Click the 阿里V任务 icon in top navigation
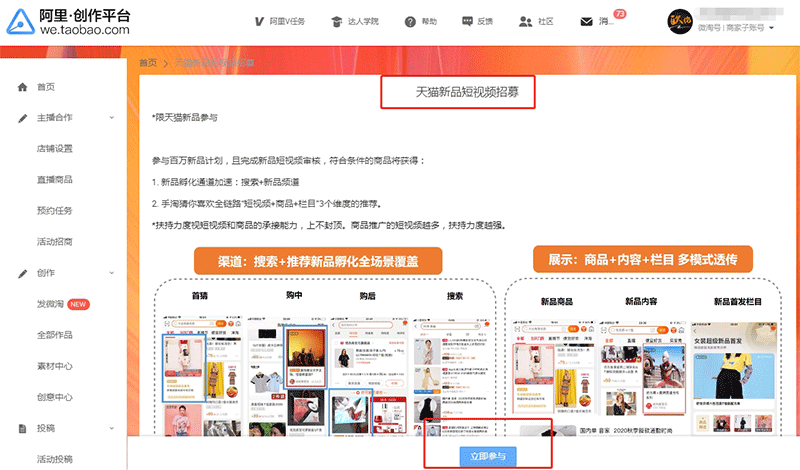Screen dimensions: 800x470 (260, 21)
